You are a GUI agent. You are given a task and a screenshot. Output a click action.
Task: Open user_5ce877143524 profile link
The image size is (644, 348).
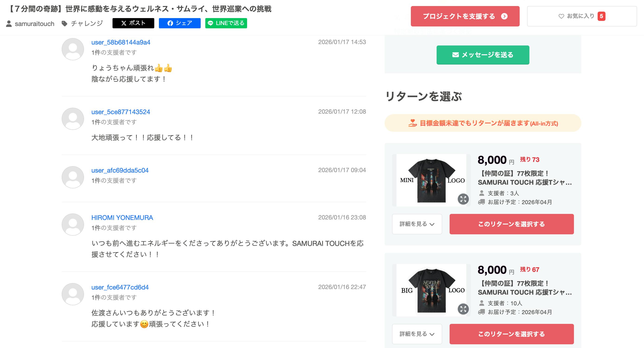[120, 112]
